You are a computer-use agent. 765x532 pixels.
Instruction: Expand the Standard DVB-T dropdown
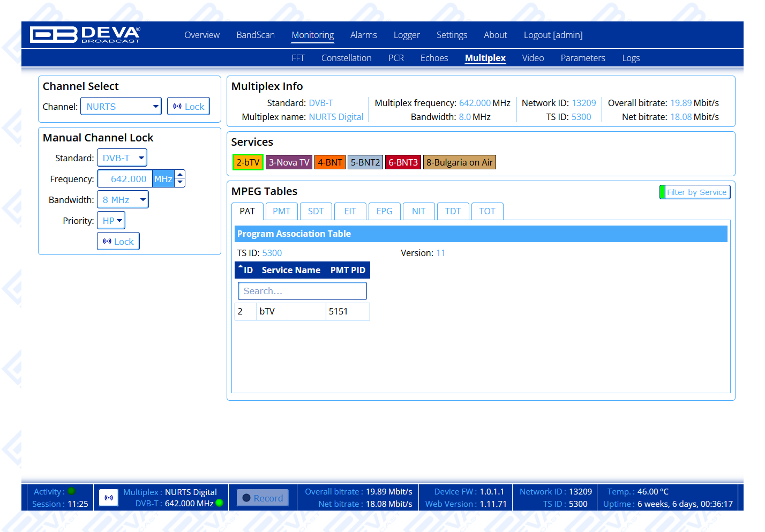[122, 158]
